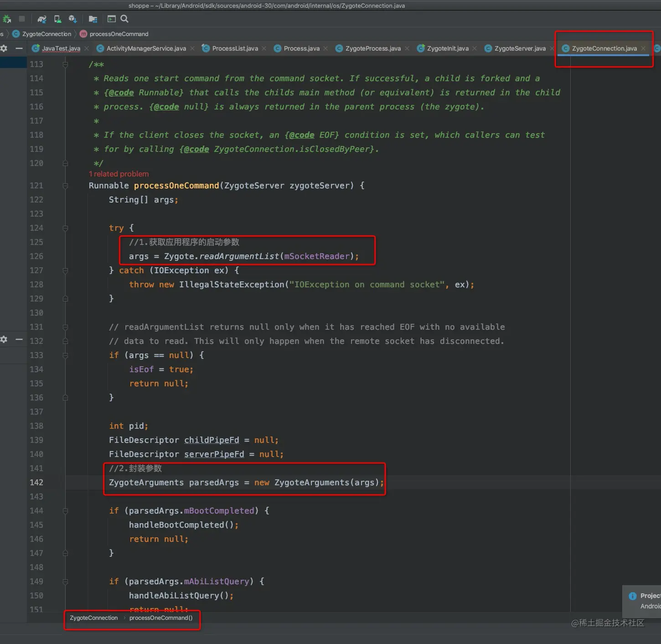The width and height of the screenshot is (661, 644).
Task: Click isEof assignment on line 134
Action: point(141,369)
